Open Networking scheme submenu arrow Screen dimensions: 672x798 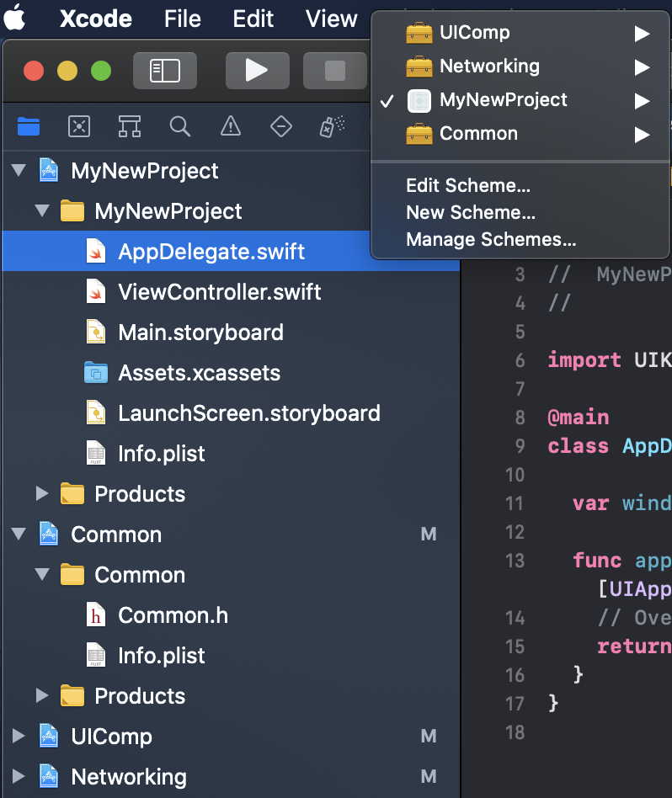tap(642, 67)
